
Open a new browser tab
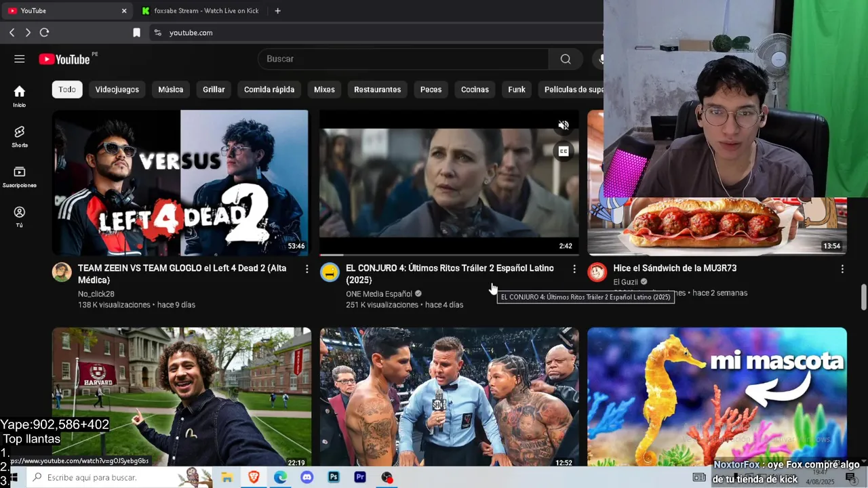[277, 11]
